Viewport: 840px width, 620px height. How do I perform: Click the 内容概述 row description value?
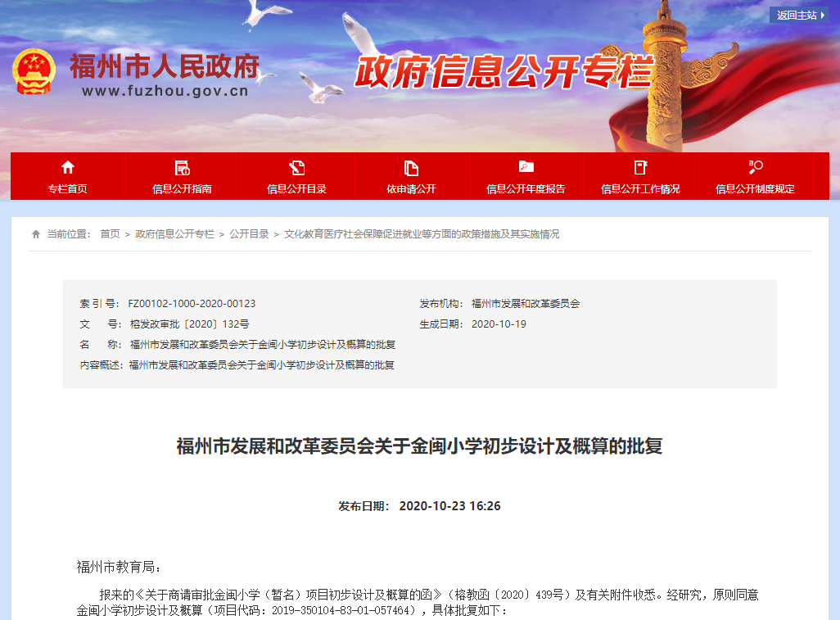tap(261, 365)
